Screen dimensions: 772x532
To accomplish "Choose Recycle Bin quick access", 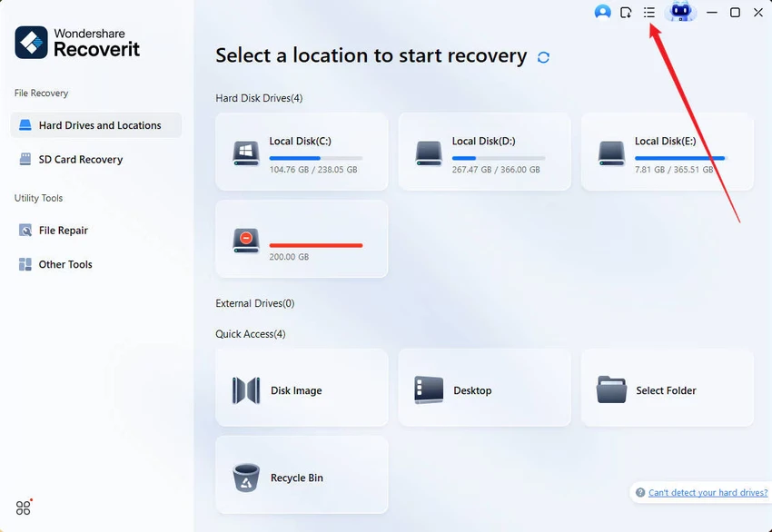I will (x=302, y=475).
